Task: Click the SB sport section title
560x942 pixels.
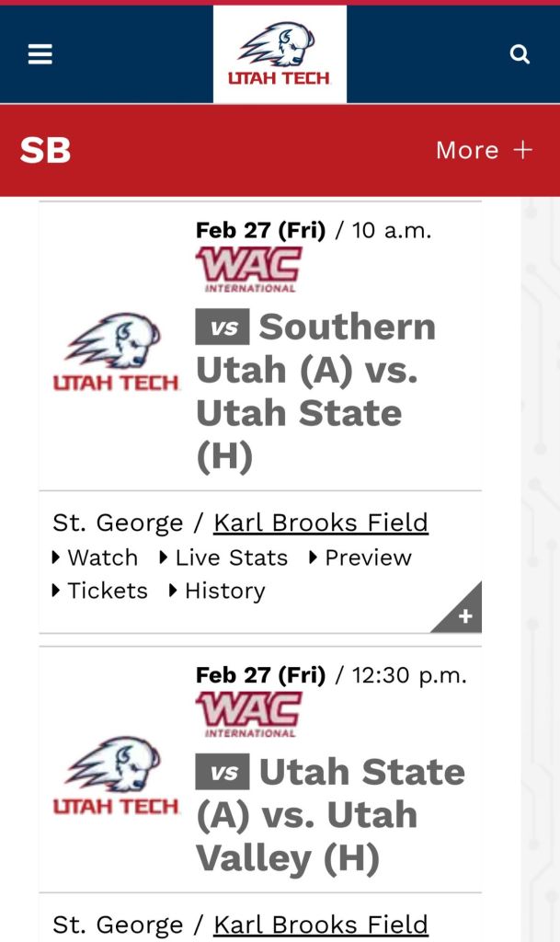Action: point(45,151)
